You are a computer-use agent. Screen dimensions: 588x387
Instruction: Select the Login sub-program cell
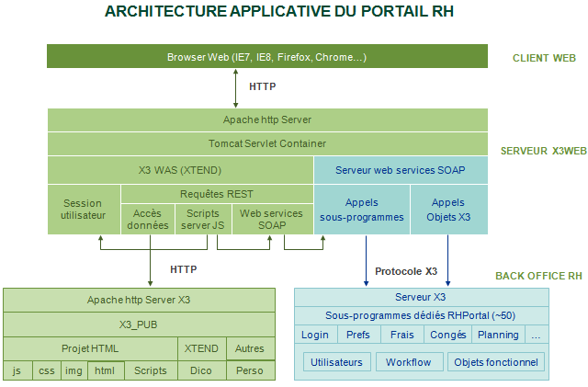pos(315,335)
